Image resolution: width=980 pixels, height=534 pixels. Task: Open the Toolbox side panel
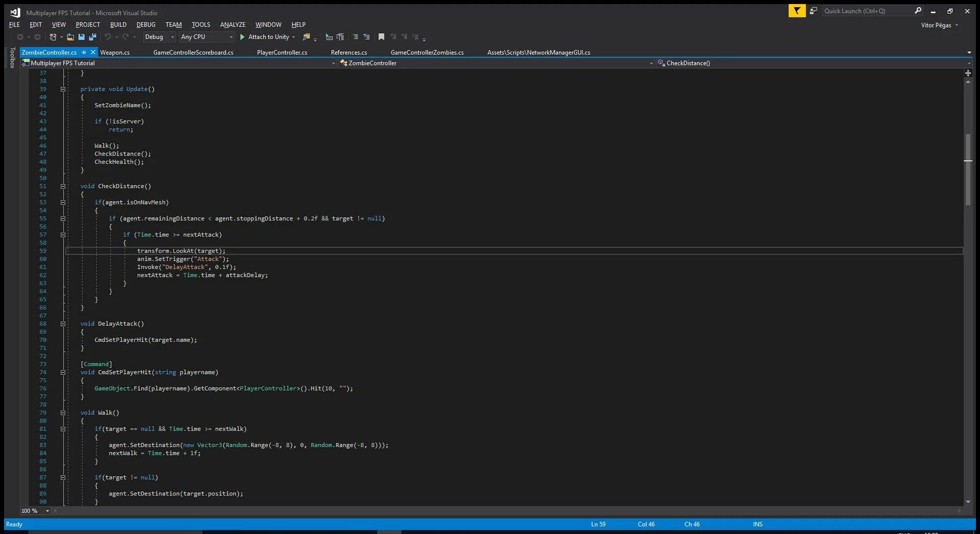12,58
